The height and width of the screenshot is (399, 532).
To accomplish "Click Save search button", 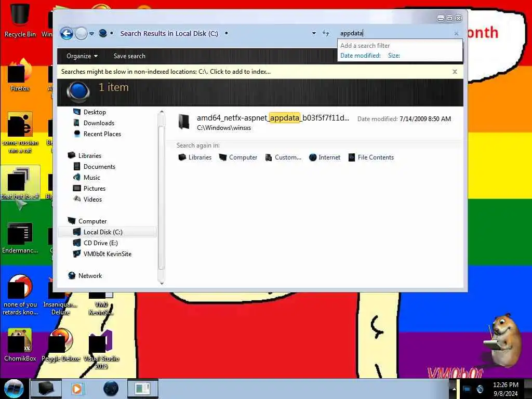I will click(x=129, y=56).
